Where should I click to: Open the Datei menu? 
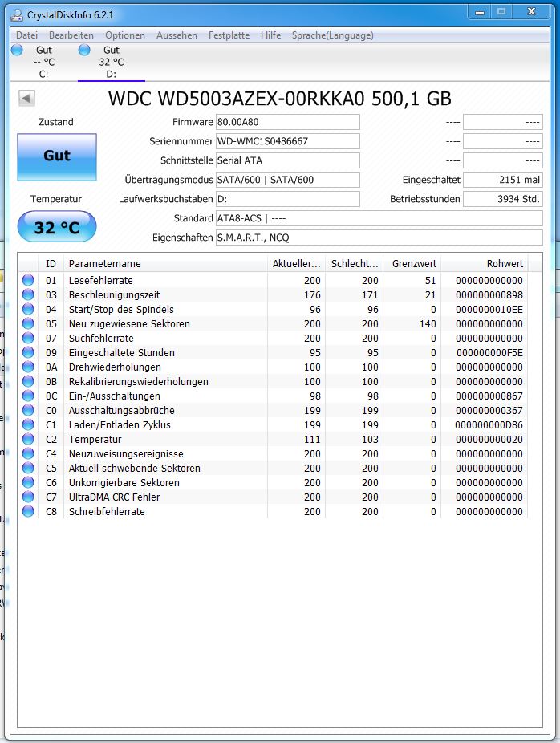pos(26,35)
